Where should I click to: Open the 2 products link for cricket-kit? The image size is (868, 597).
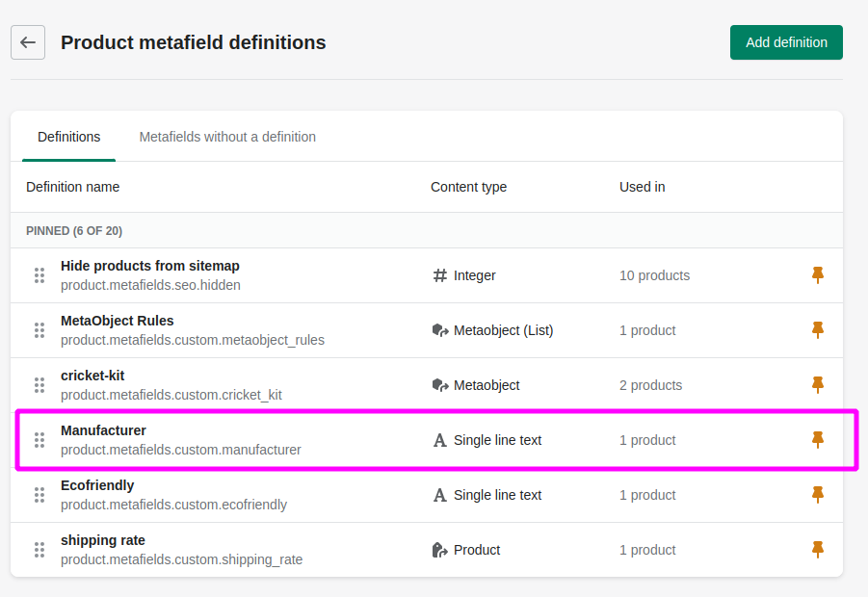pyautogui.click(x=650, y=385)
